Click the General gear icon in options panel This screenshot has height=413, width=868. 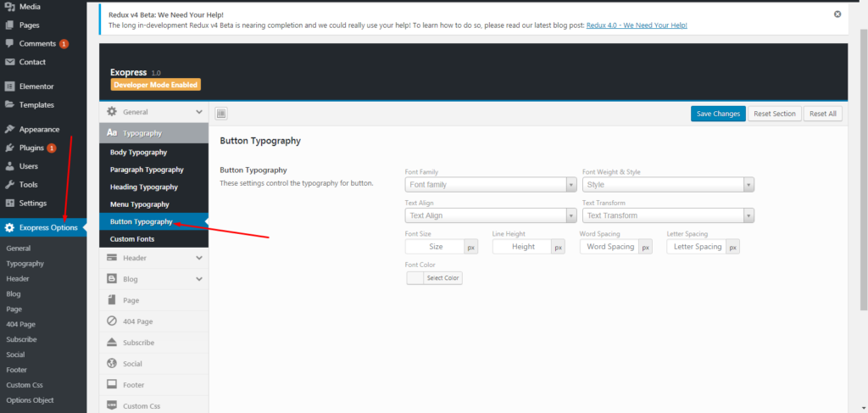click(x=112, y=111)
